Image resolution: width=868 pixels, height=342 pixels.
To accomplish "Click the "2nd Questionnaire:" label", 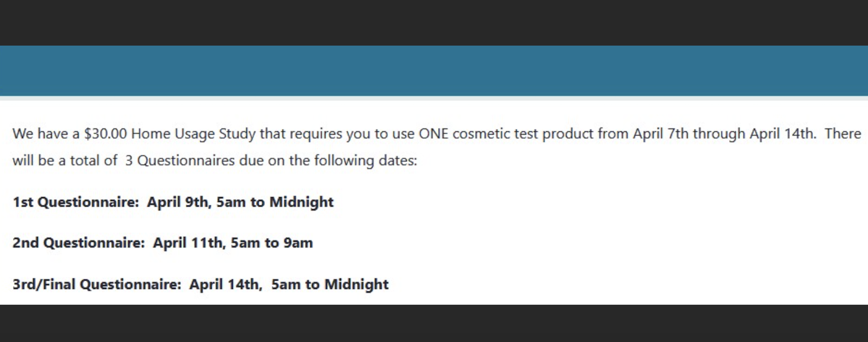I will [x=79, y=243].
